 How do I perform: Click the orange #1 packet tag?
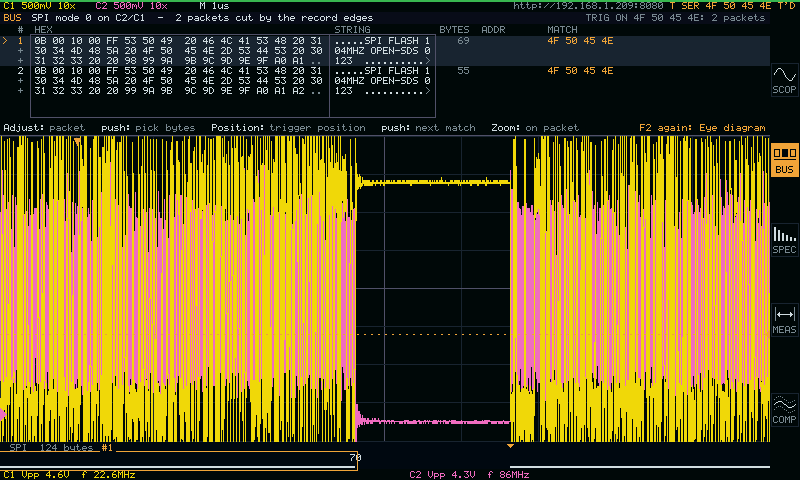tap(107, 447)
